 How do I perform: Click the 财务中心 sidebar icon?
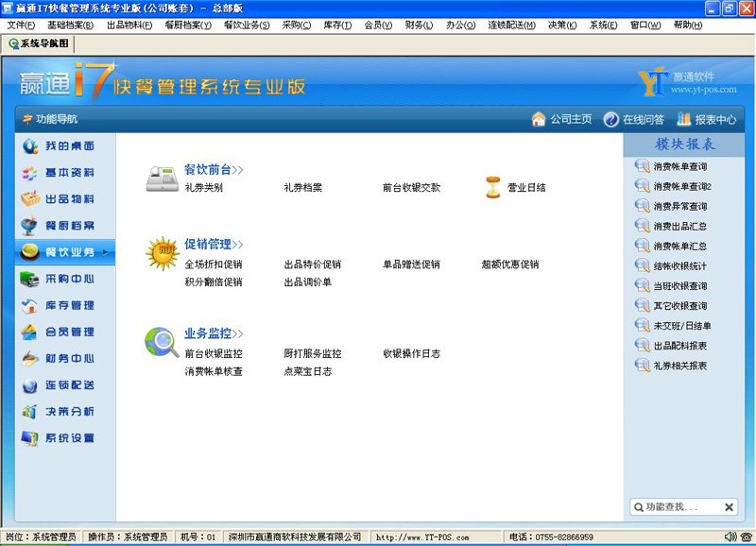point(30,359)
